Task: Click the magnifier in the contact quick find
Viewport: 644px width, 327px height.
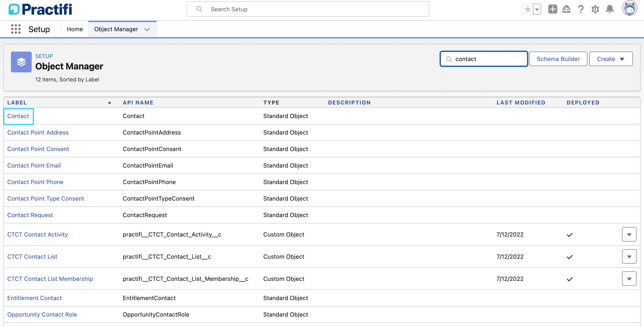Action: point(449,59)
